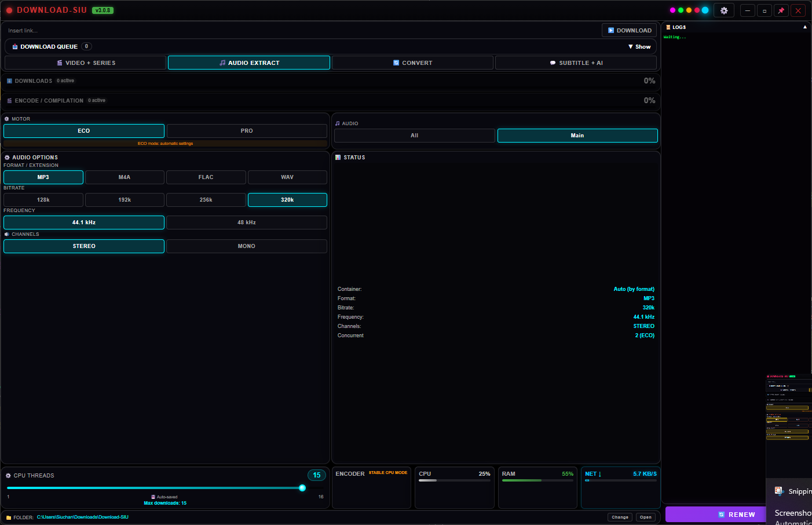Viewport: 812px width, 525px height.
Task: Open the Snipping Tool screenshot thumbnail preview
Action: coord(789,426)
